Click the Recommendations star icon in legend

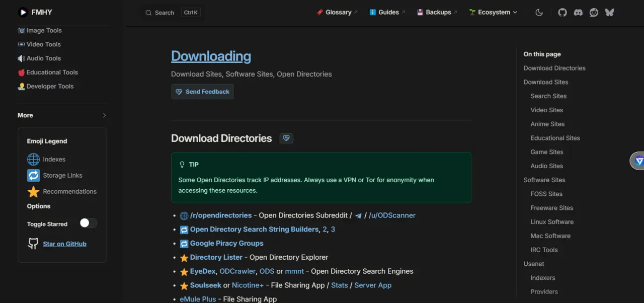(33, 191)
